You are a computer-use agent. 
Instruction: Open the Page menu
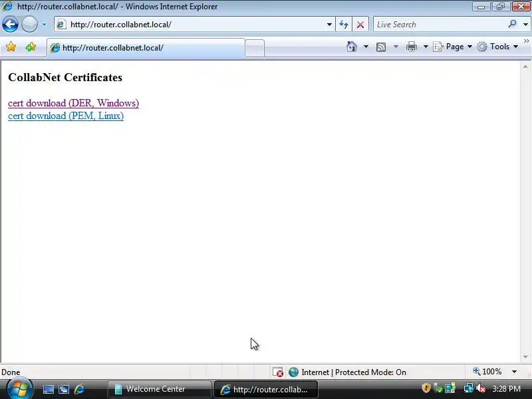(453, 47)
